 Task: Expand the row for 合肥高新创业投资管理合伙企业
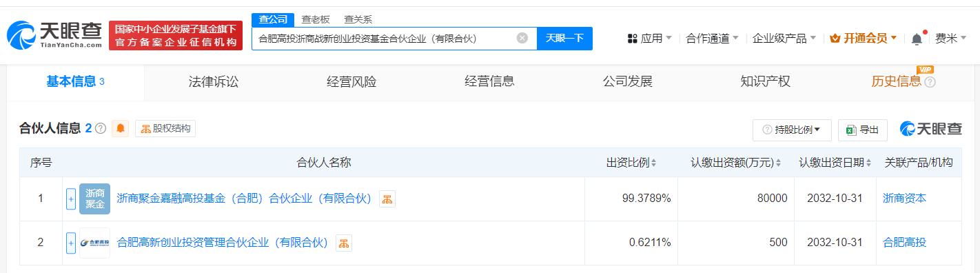coord(70,243)
